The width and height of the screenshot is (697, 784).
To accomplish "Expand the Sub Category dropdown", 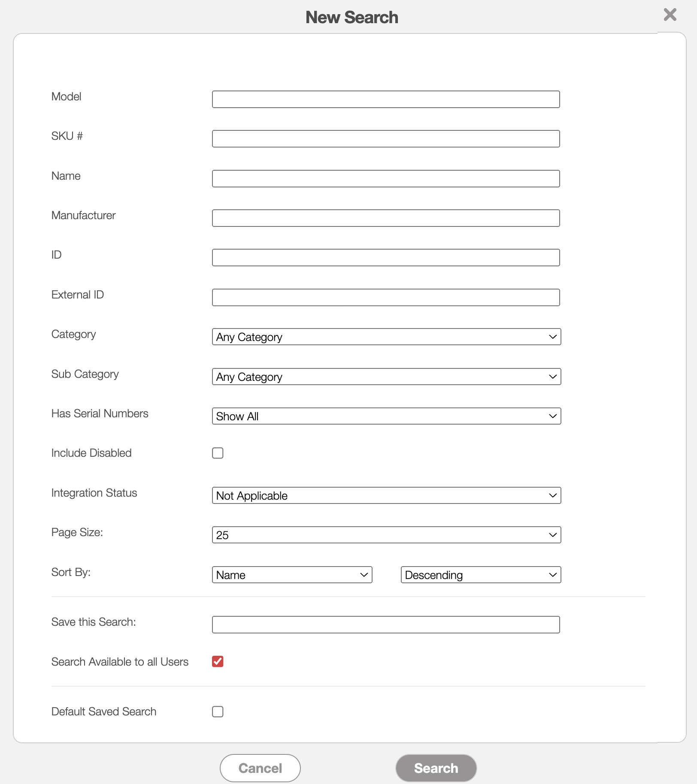I will 386,377.
